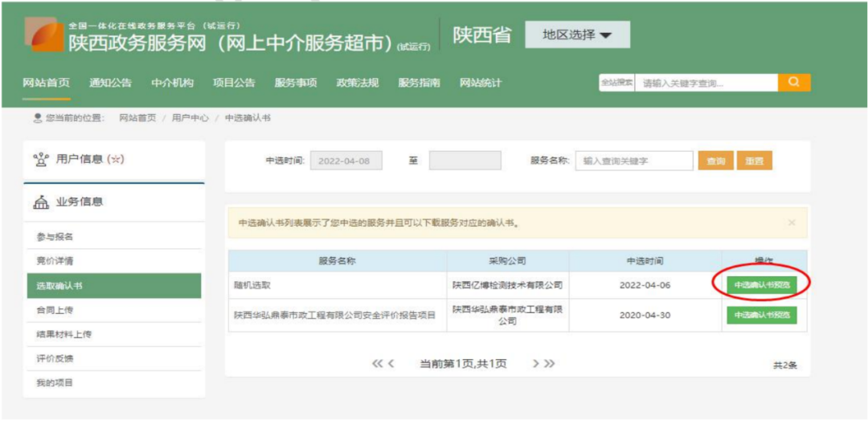Image resolution: width=868 pixels, height=424 pixels.
Task: Open the 网站首页 navigation item
Action: pos(47,83)
